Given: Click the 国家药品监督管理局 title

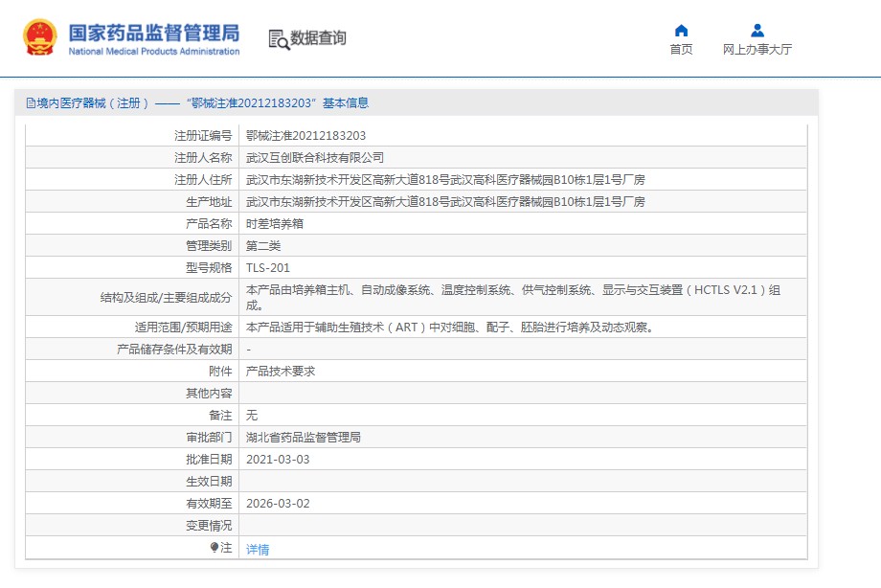Looking at the screenshot, I should pos(154,33).
